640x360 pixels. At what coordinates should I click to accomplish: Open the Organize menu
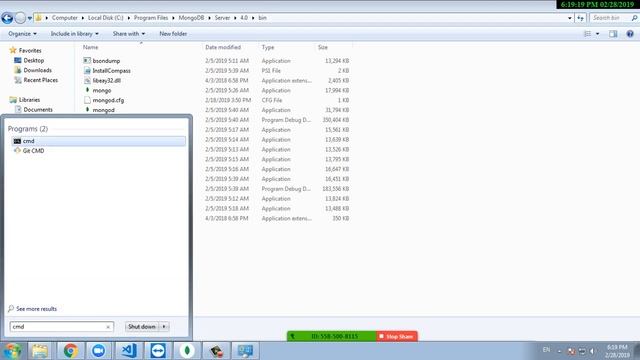pos(22,34)
